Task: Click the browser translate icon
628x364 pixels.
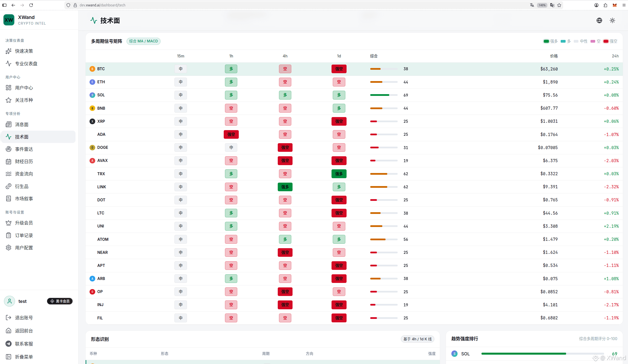Action: click(x=532, y=5)
